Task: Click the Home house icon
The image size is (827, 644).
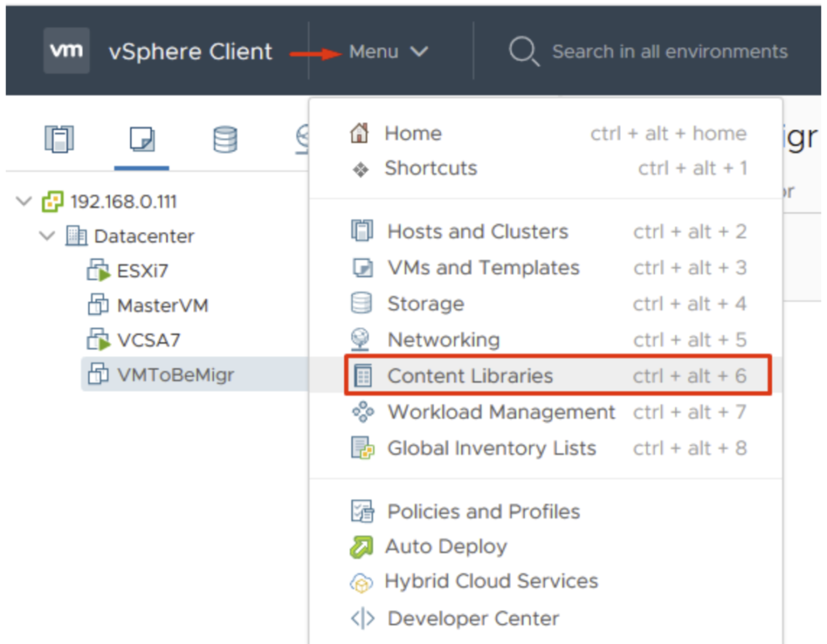Action: tap(359, 133)
